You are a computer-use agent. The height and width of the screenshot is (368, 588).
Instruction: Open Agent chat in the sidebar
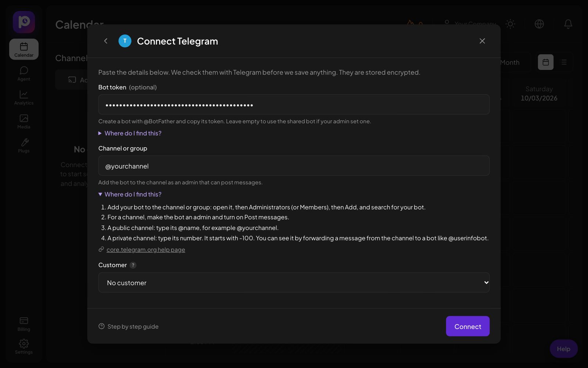pos(24,74)
